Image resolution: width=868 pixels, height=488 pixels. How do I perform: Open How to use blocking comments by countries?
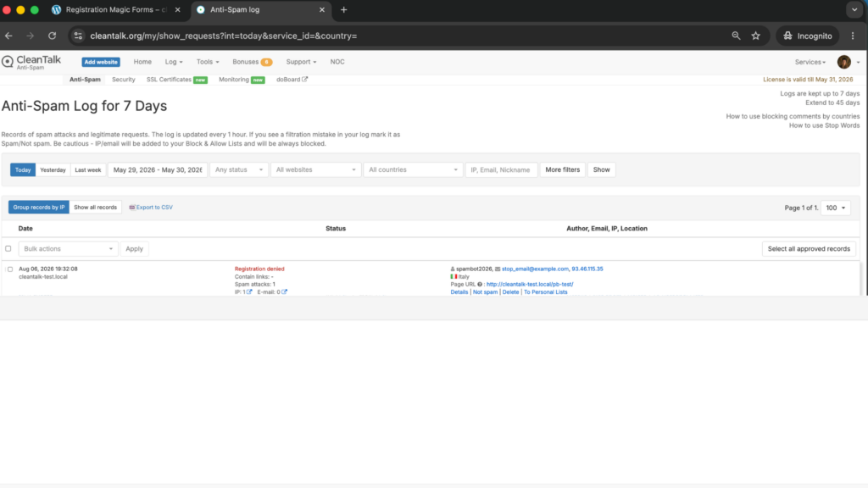pos(793,116)
